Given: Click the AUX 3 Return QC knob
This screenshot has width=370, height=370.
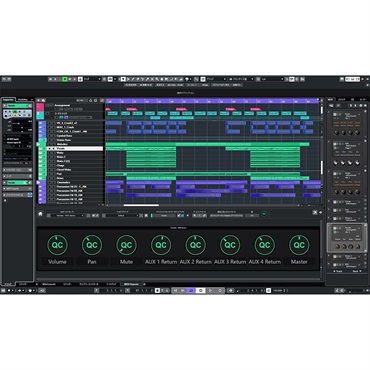Looking at the screenshot, I should click(230, 245).
